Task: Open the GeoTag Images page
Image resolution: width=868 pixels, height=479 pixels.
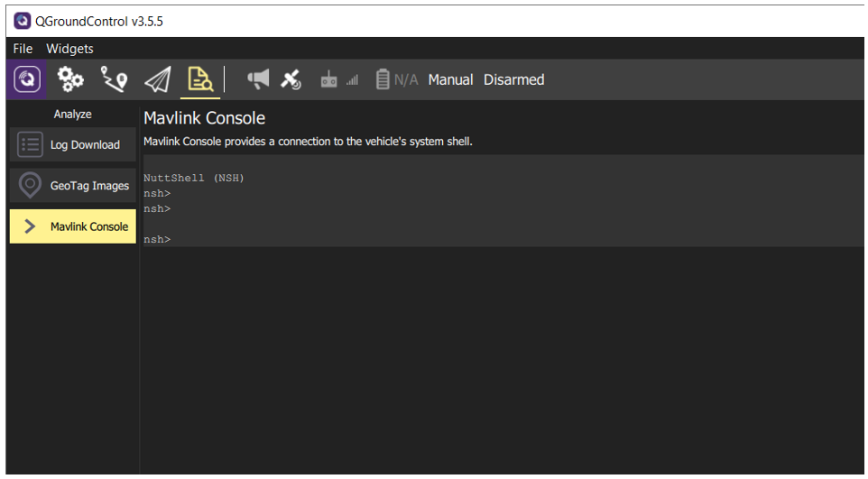Action: click(72, 185)
